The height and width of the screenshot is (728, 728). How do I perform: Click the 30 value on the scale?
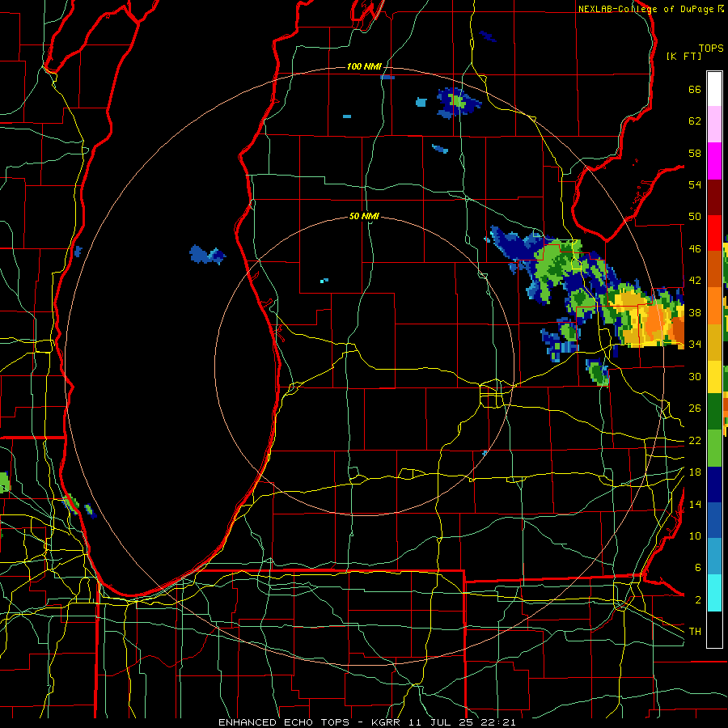695,376
